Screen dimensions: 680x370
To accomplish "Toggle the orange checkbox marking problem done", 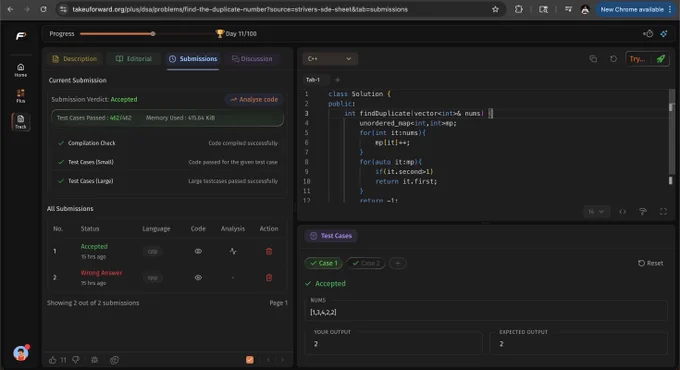I will (x=250, y=360).
